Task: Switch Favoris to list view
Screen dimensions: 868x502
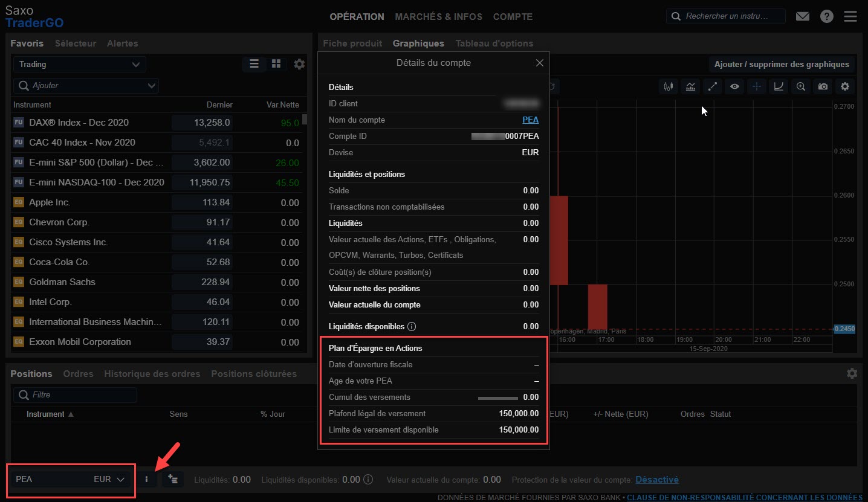Action: click(x=254, y=64)
